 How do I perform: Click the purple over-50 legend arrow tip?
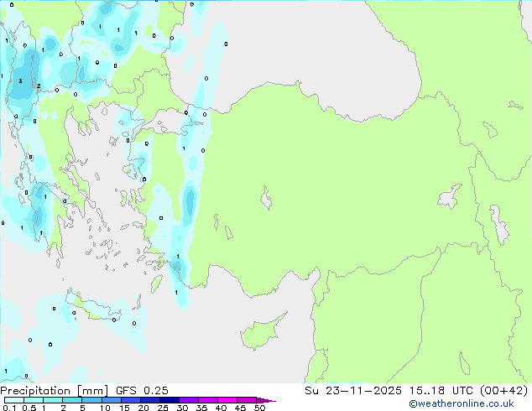(x=266, y=400)
